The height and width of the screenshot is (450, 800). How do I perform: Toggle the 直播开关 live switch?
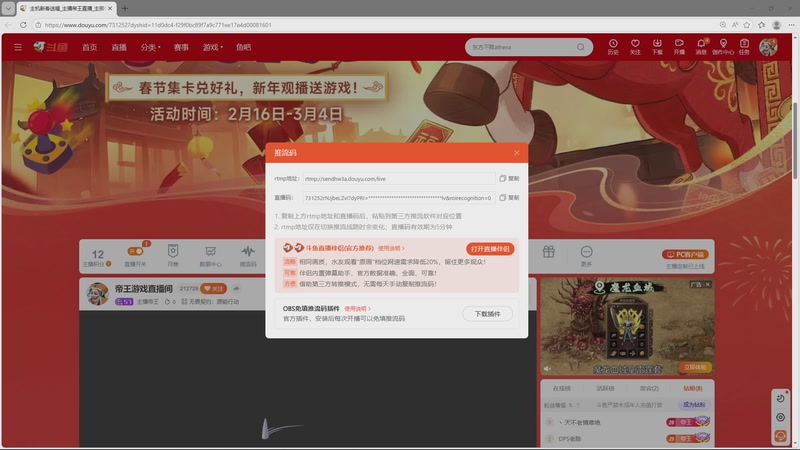click(135, 252)
